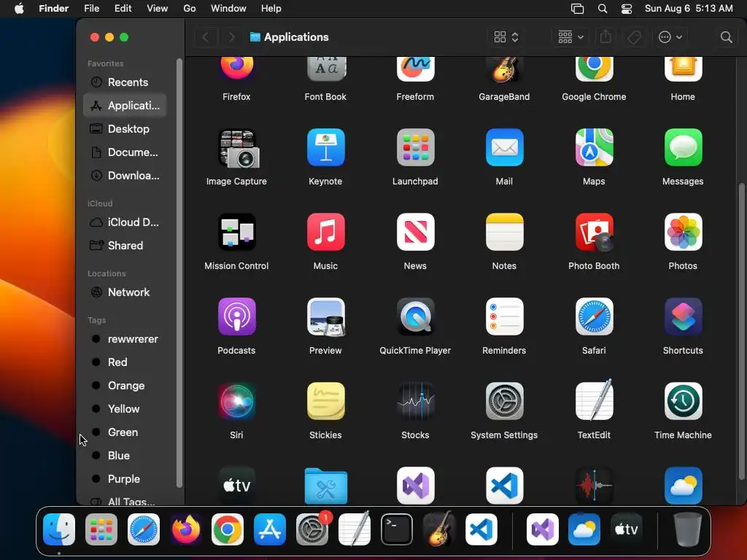The width and height of the screenshot is (747, 560).
Task: Open the Help menu
Action: pos(271,9)
